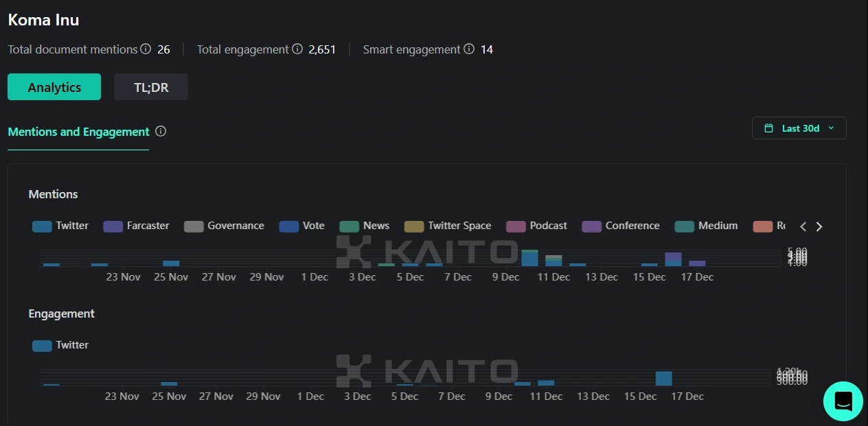This screenshot has width=868, height=426.
Task: Open the Intercom chat support bubble
Action: point(843,401)
